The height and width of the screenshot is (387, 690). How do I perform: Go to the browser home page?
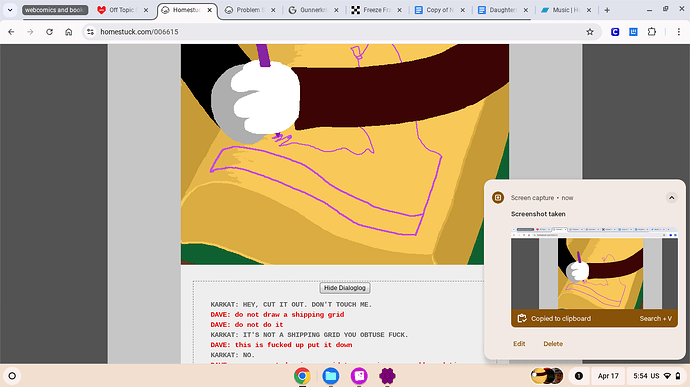[x=69, y=32]
